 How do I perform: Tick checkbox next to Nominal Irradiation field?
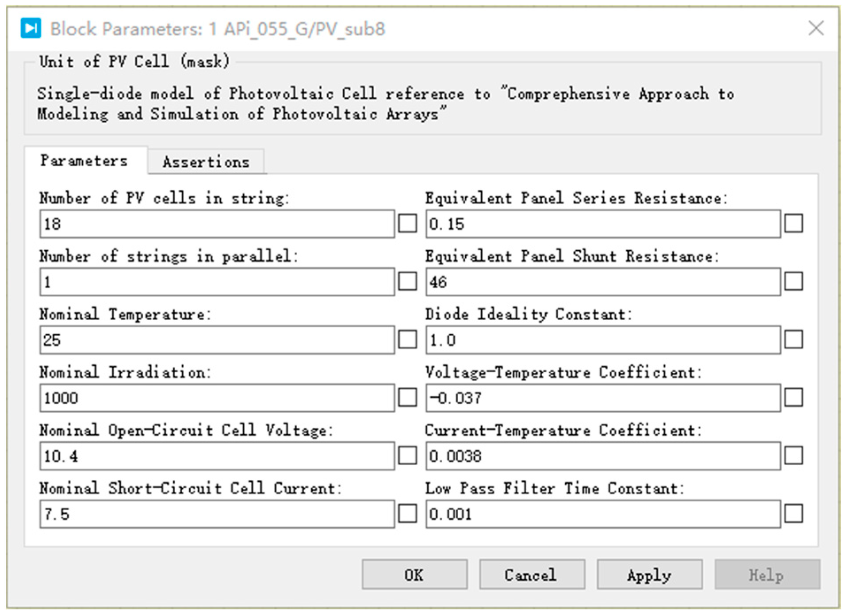click(x=407, y=398)
